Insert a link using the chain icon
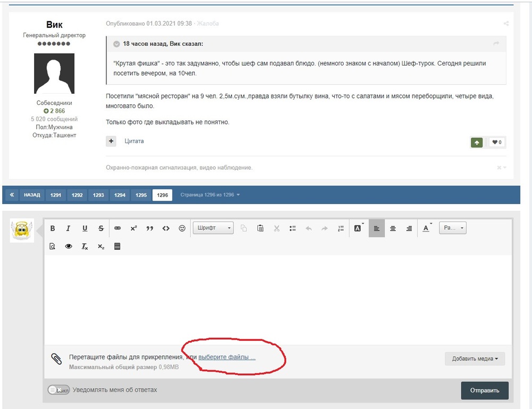 118,228
